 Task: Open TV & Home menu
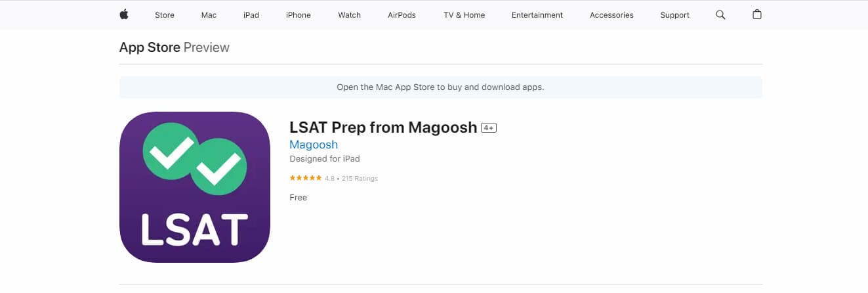464,15
